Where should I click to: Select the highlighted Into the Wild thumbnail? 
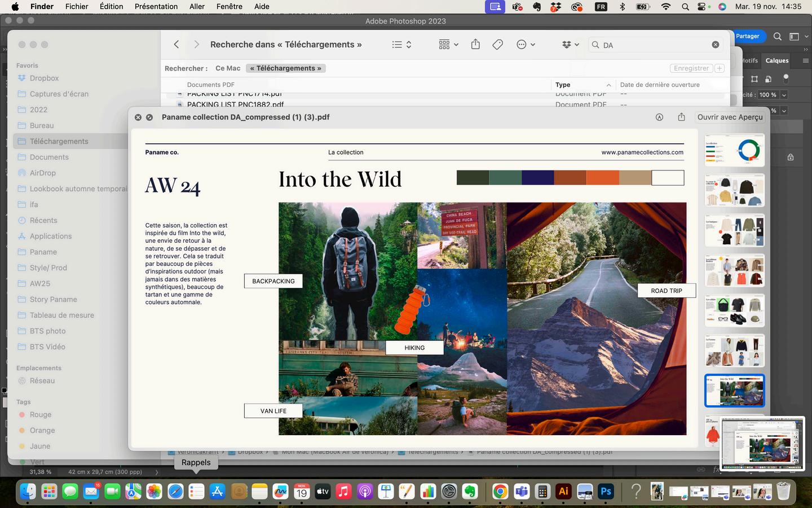734,391
